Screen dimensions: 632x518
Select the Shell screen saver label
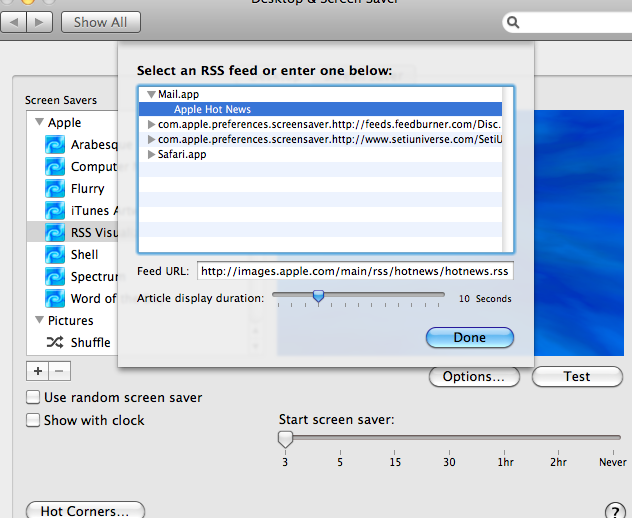(x=84, y=254)
